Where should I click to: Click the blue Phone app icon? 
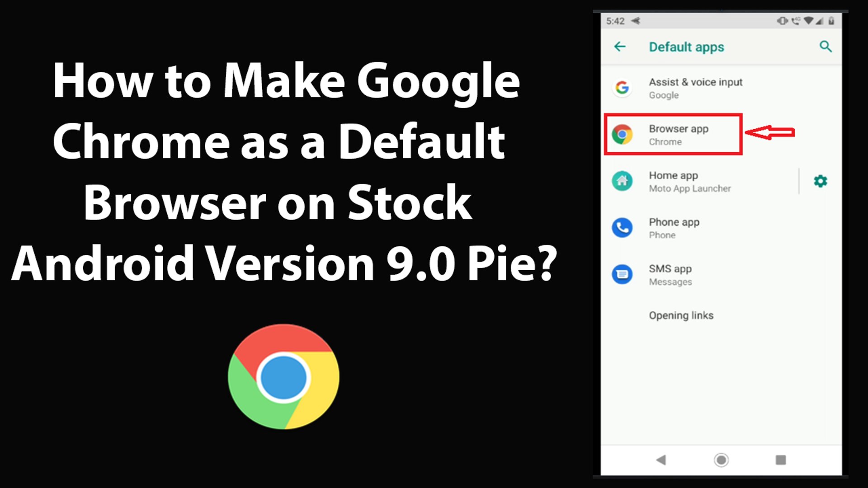point(622,228)
